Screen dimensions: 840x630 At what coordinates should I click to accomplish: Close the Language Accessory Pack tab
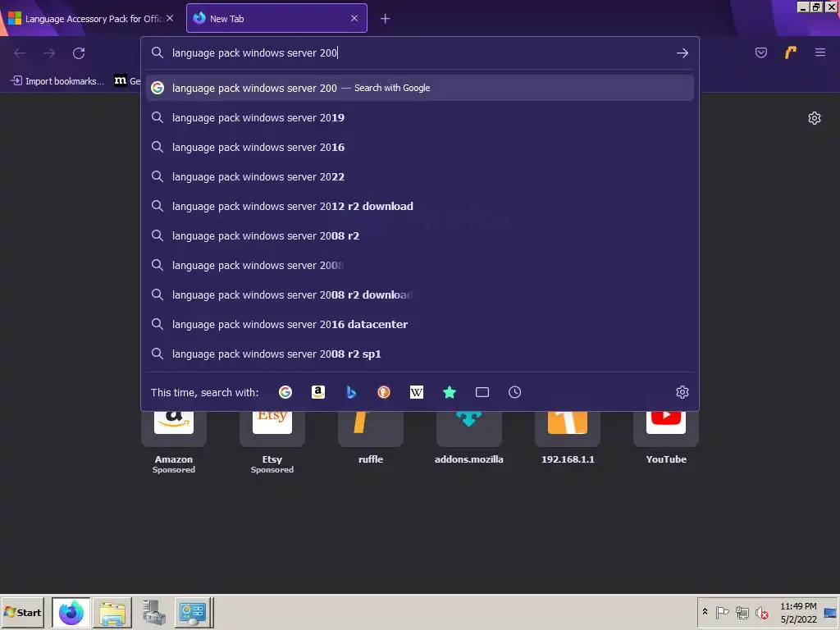[170, 18]
